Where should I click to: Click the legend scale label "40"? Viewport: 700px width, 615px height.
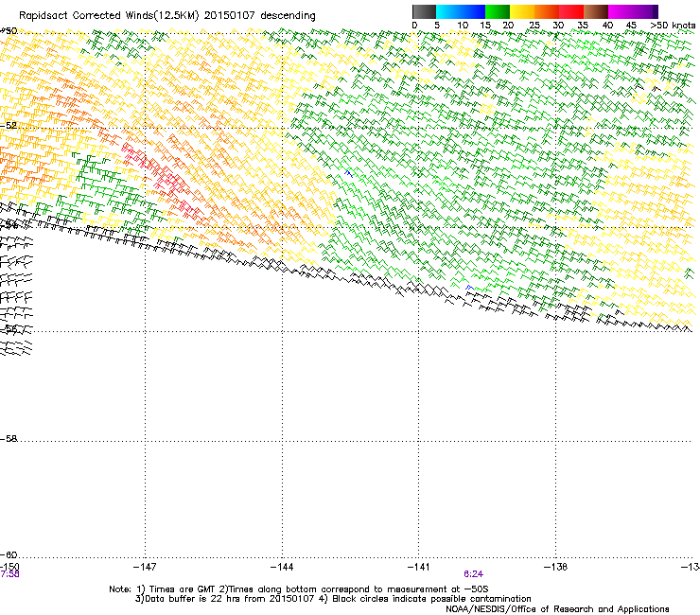[x=607, y=26]
